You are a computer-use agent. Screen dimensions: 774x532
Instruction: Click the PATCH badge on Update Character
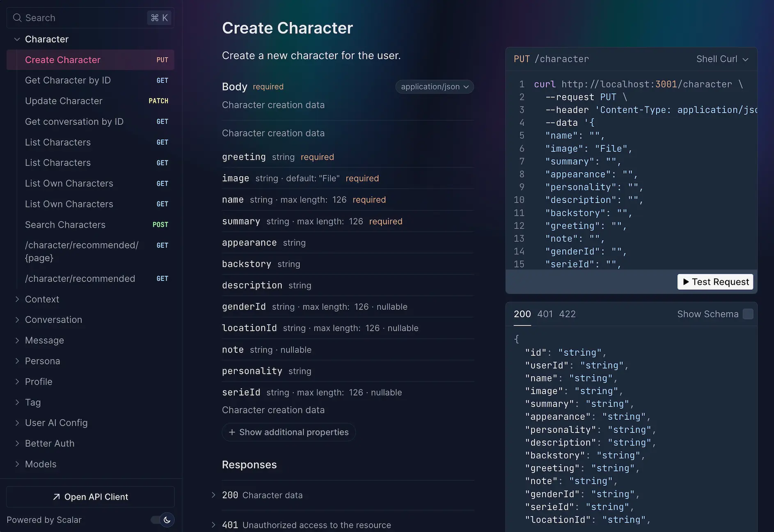click(158, 101)
